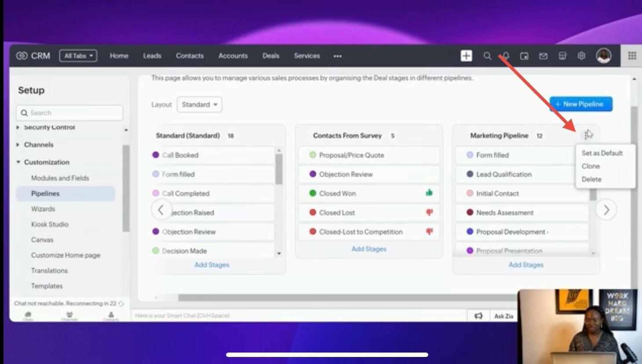Click the purple Call Booked color dot
642x364 pixels.
tap(155, 155)
